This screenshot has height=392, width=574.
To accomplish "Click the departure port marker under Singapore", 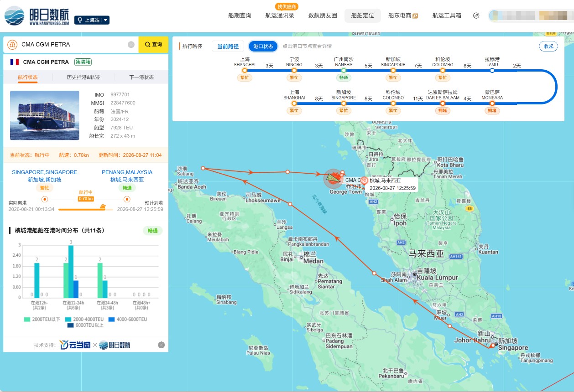I will click(x=45, y=199).
